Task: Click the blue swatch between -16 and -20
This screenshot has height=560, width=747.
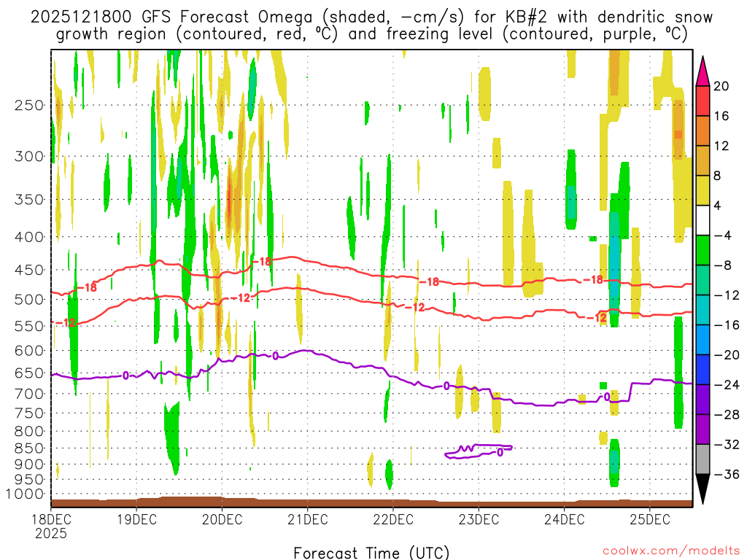Action: [x=703, y=340]
